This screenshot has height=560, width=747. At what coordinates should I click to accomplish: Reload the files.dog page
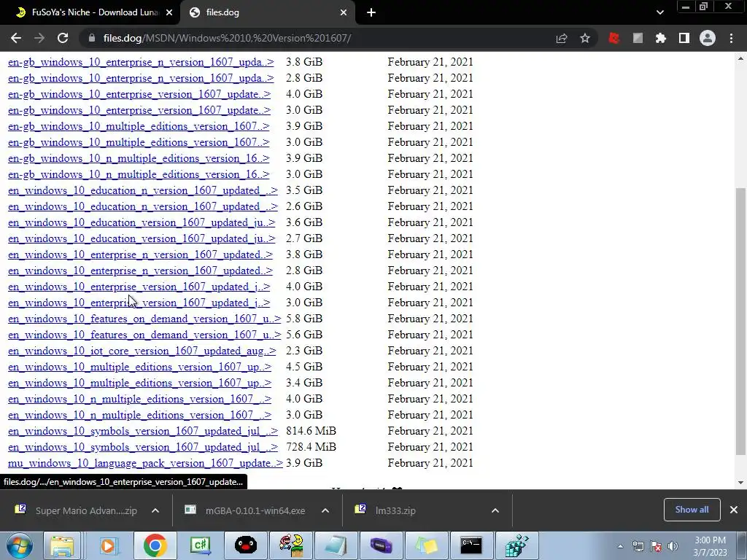click(63, 38)
